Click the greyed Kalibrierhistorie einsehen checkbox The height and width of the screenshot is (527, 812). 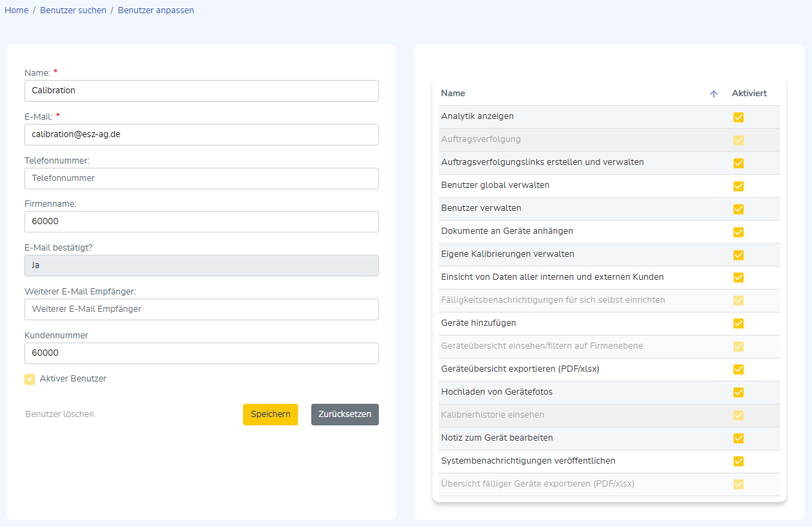pos(738,415)
